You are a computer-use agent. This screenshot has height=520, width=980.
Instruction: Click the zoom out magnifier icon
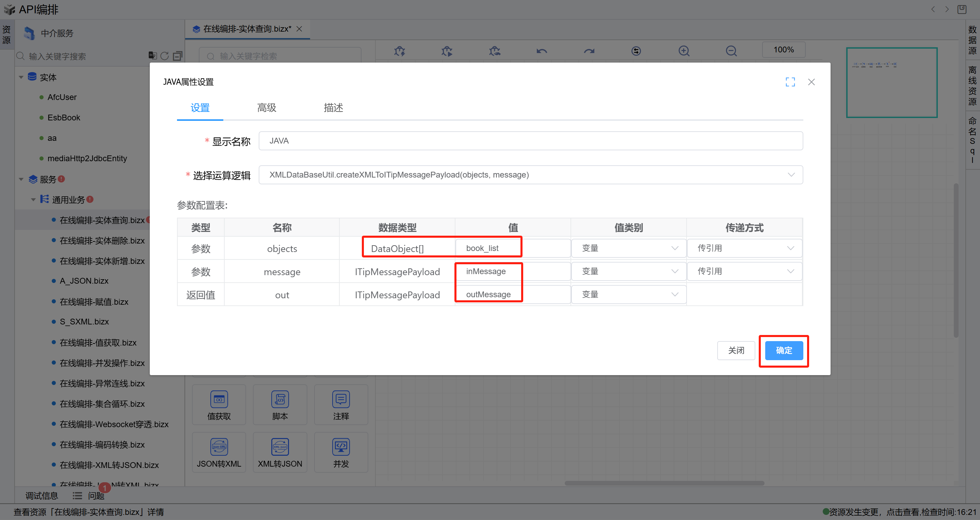[731, 51]
